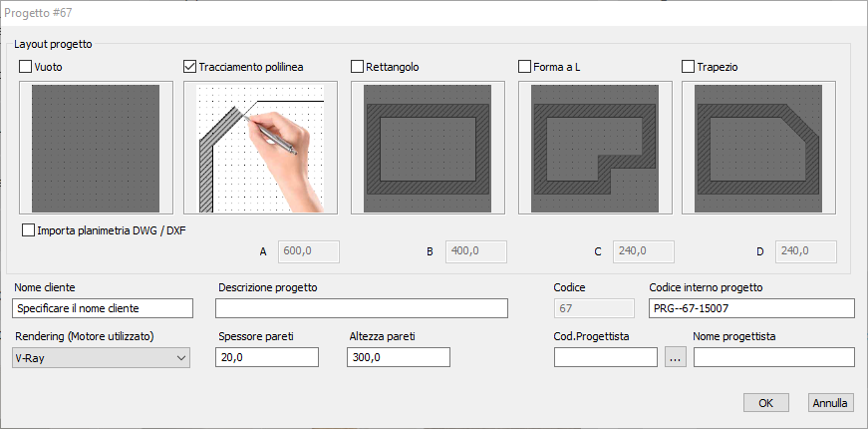Choose the Rettangolo room shape preview
This screenshot has width=868, height=429.
[428, 148]
